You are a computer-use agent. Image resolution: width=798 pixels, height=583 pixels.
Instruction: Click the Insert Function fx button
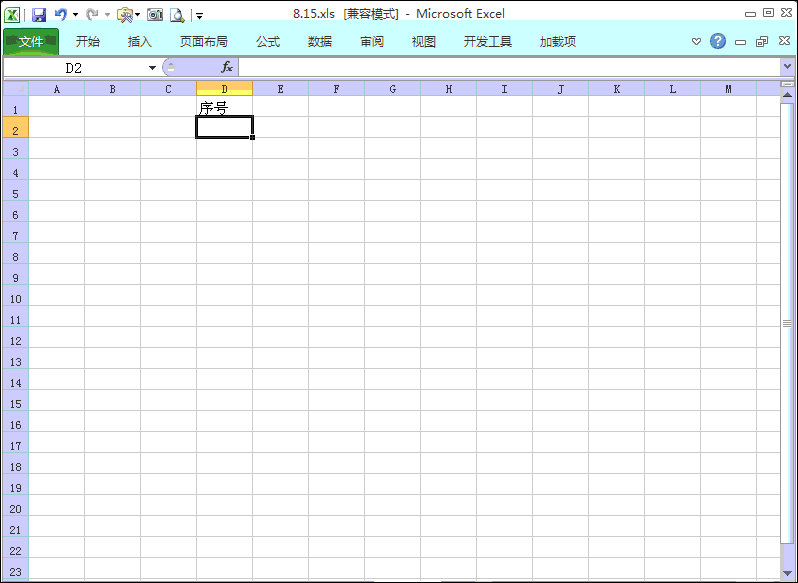226,67
